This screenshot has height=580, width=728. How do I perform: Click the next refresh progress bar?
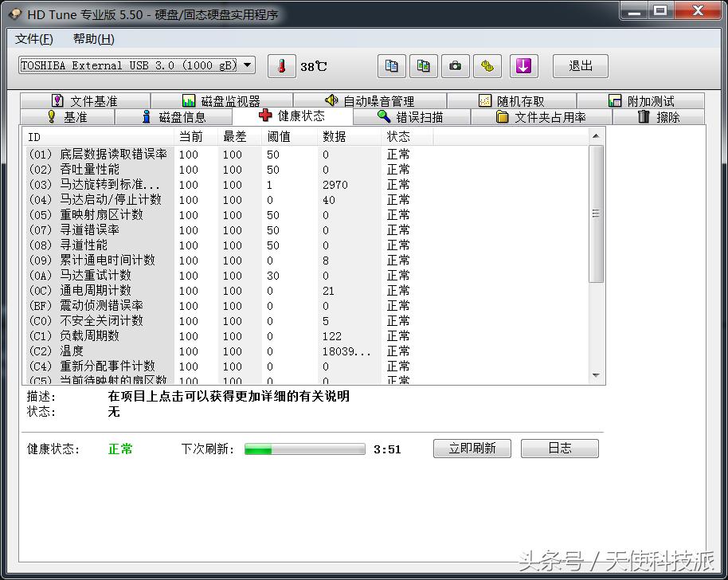point(304,449)
